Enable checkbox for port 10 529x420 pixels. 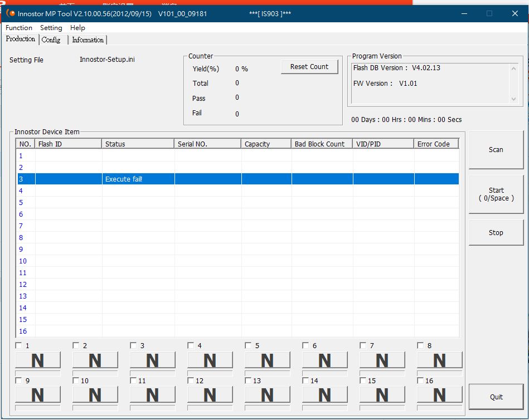(76, 380)
